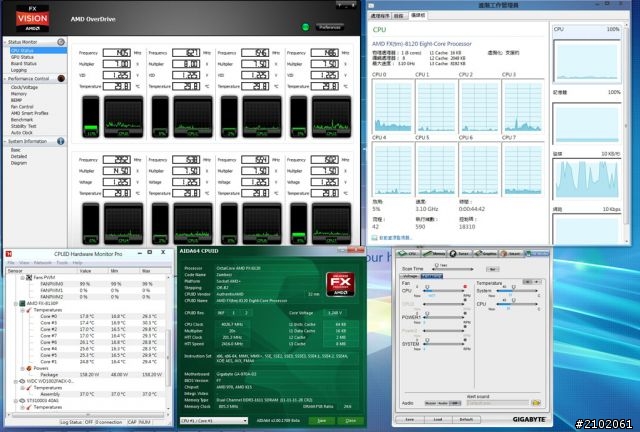Open the CPU #1 / Core #1 dropdown in AIDA64
This screenshot has height=432, width=640.
(213, 421)
